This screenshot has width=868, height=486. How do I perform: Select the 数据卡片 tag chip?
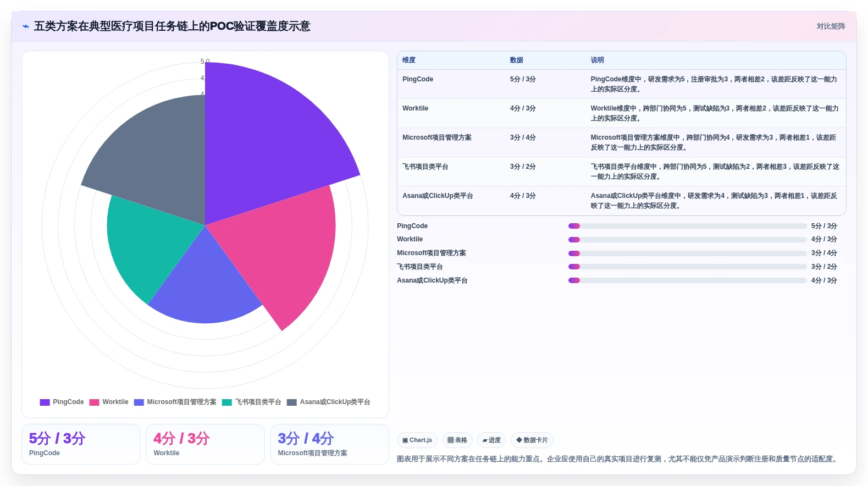(532, 440)
